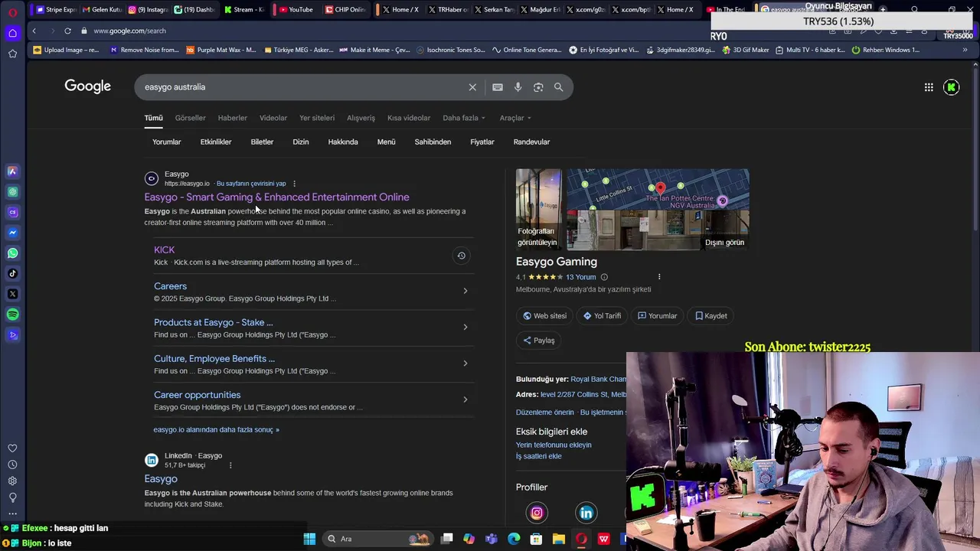Open the Easygo Smart Gaming result title
The height and width of the screenshot is (551, 980).
pyautogui.click(x=276, y=197)
